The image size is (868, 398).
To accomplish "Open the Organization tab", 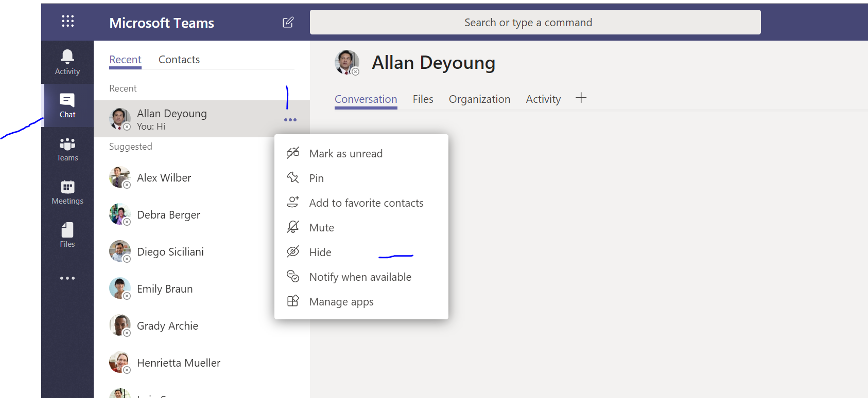I will [x=479, y=99].
